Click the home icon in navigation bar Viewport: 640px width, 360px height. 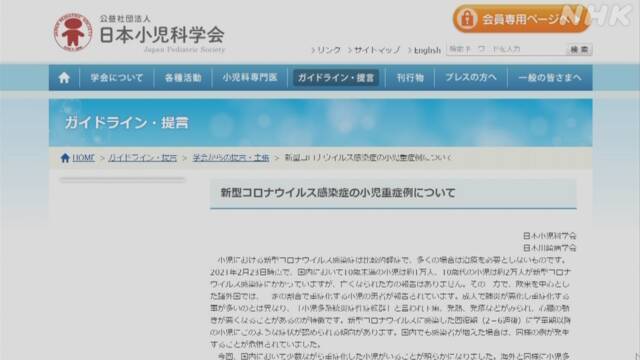click(64, 78)
